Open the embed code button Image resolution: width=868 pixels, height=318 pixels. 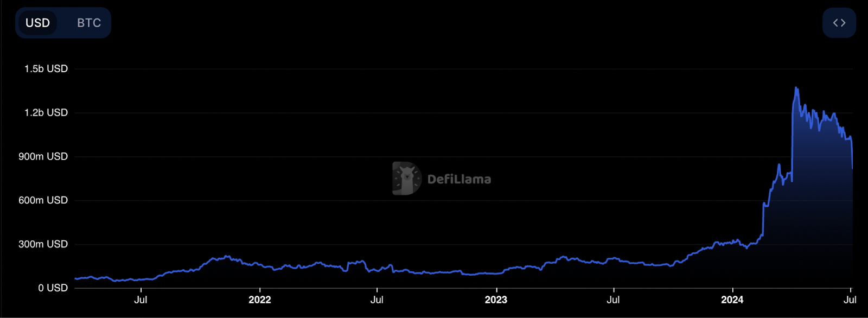(839, 23)
